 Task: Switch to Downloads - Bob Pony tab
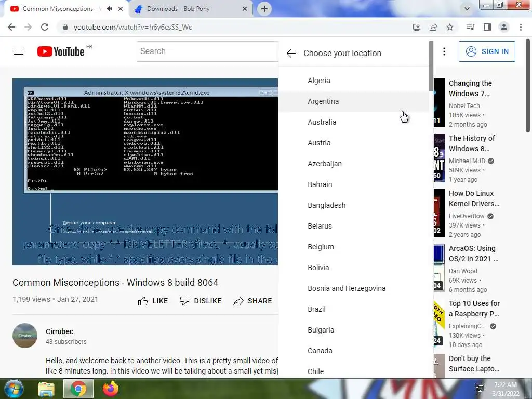191,9
